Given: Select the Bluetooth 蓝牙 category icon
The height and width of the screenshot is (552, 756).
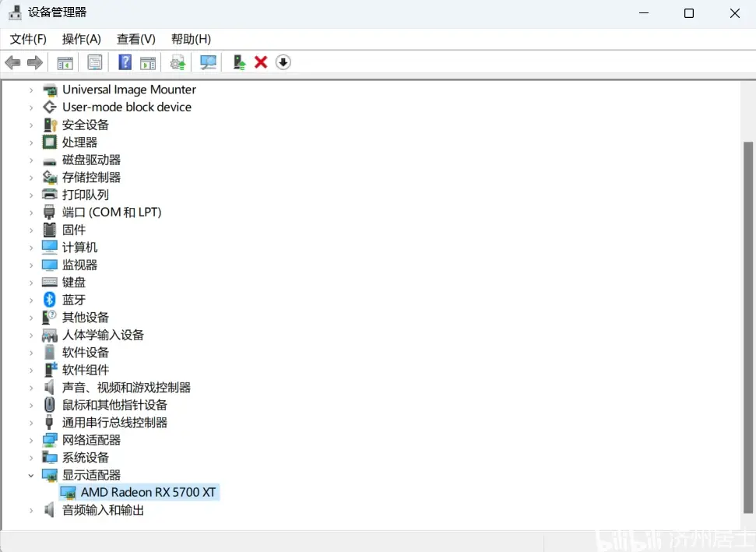Looking at the screenshot, I should tap(49, 300).
